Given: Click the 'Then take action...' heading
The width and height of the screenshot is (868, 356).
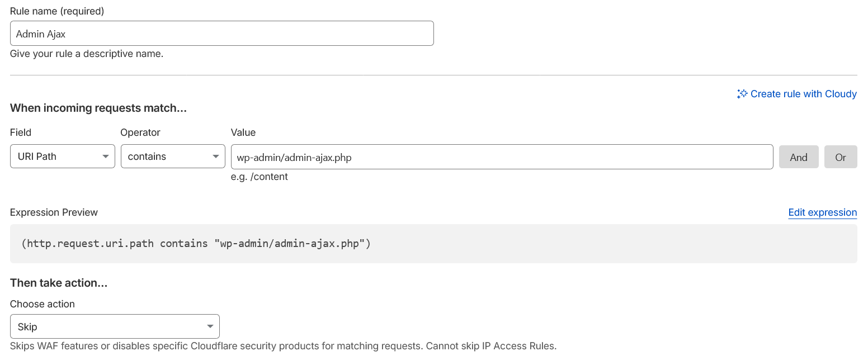Looking at the screenshot, I should pos(59,283).
